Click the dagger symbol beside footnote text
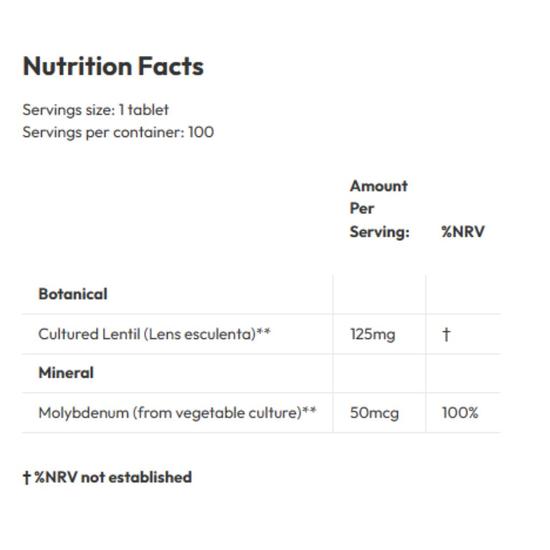The height and width of the screenshot is (550, 550). tap(27, 477)
